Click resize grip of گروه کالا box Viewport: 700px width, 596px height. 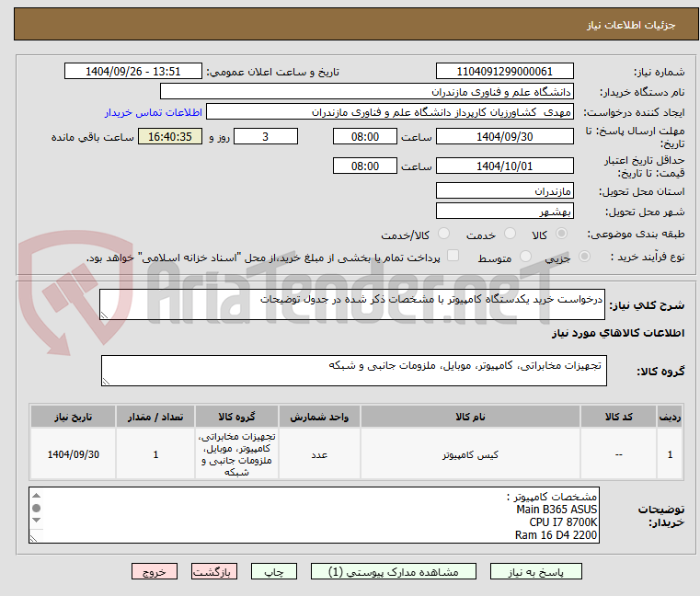107,381
